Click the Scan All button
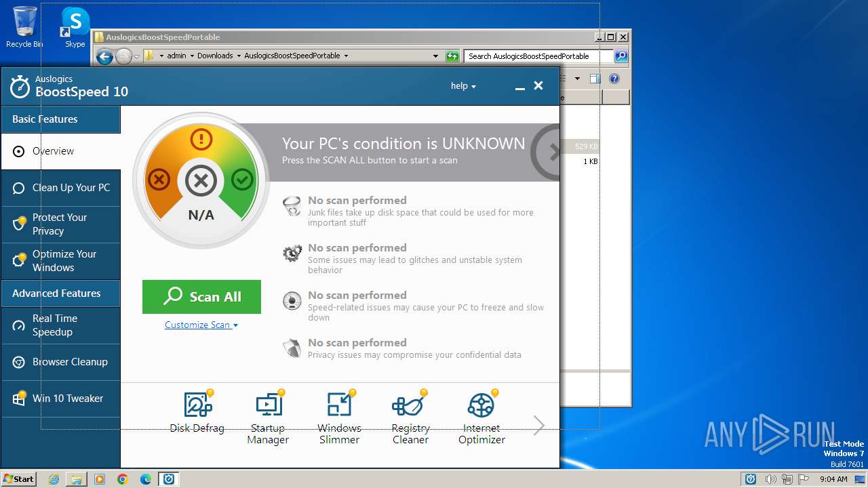Image resolution: width=868 pixels, height=488 pixels. pos(201,297)
